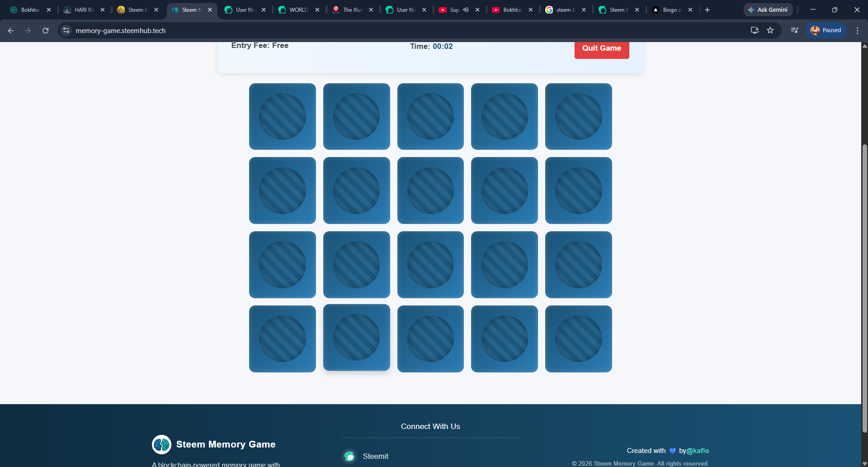Flip the third card in the top row
The height and width of the screenshot is (467, 868).
[x=430, y=116]
